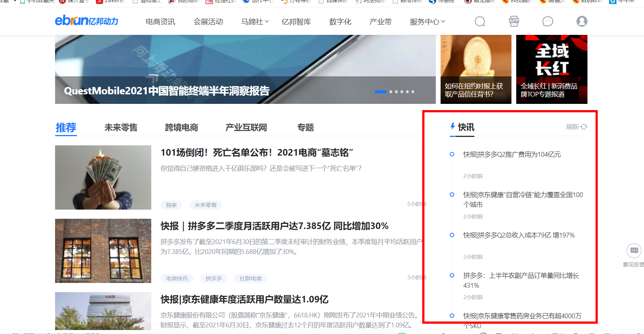Go to 亿邦智库 in navigation
This screenshot has width=644, height=334.
pyautogui.click(x=296, y=22)
